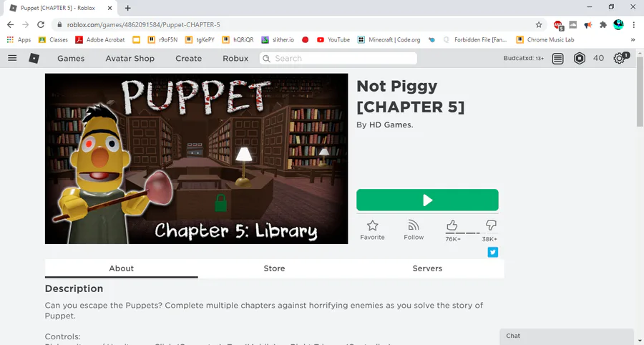Click the Robux balance icon
This screenshot has width=644, height=345.
[580, 58]
